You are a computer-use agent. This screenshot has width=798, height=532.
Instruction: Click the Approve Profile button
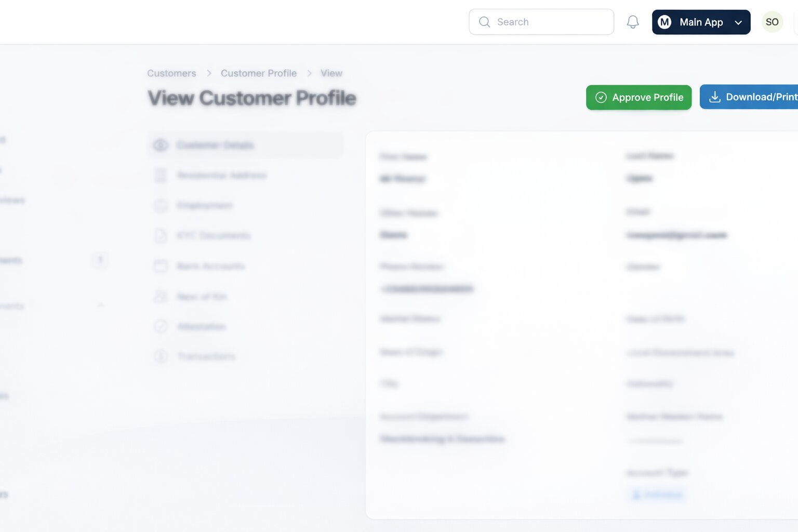click(639, 97)
